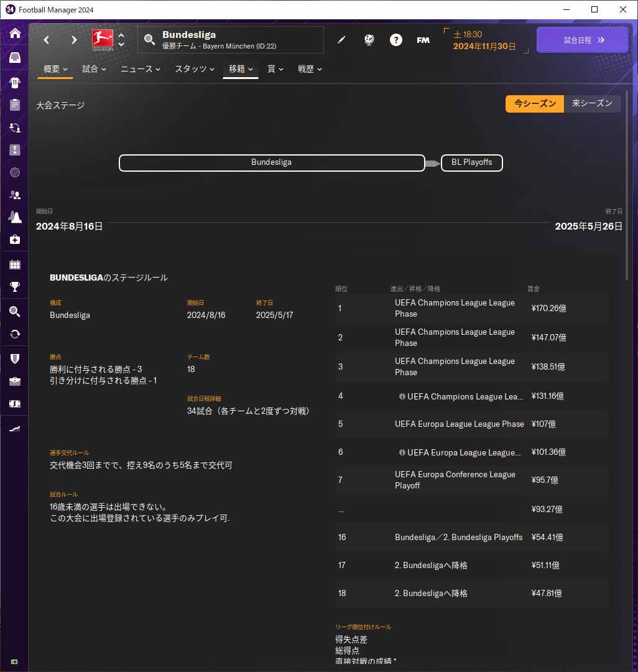
Task: Click position 1 Champions League row
Action: (x=471, y=309)
